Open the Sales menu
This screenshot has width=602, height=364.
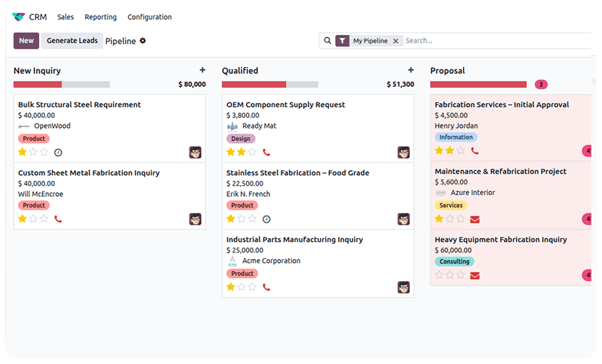pyautogui.click(x=65, y=17)
